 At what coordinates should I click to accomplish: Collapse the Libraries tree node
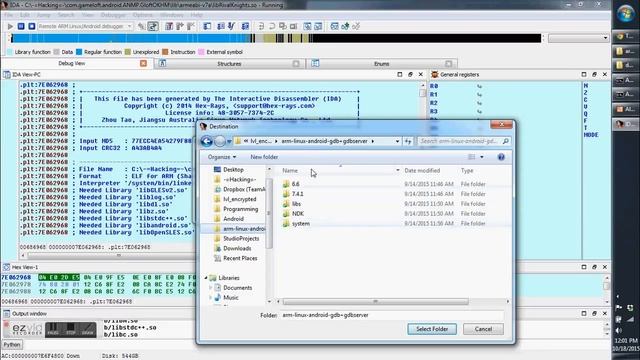click(206, 278)
